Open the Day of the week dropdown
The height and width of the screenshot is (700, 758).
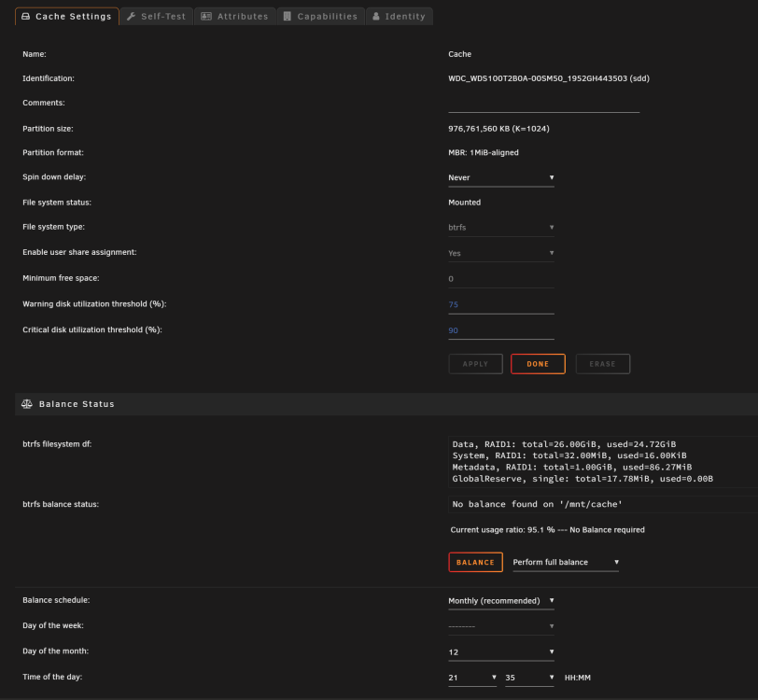(500, 626)
